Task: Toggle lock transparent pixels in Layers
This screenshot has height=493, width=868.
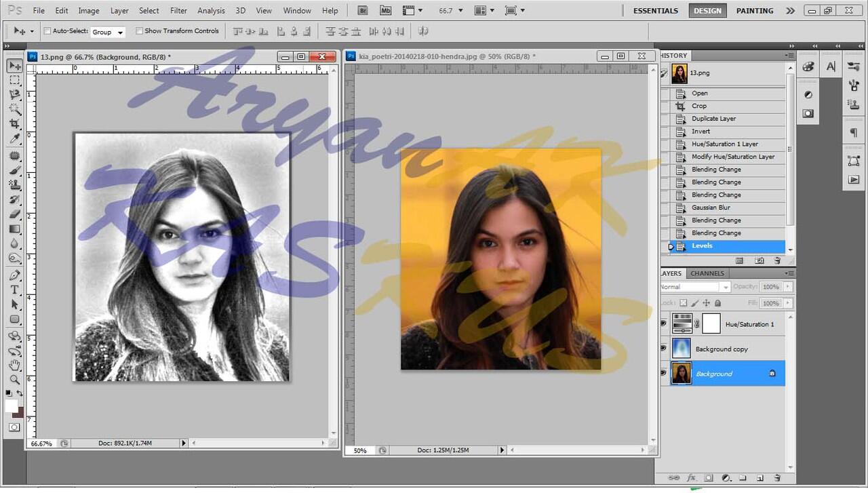Action: click(684, 303)
